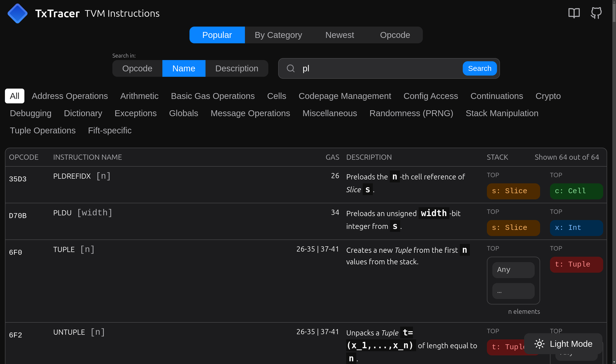Click 'x: Int' output stack badge
The height and width of the screenshot is (364, 616).
click(576, 228)
